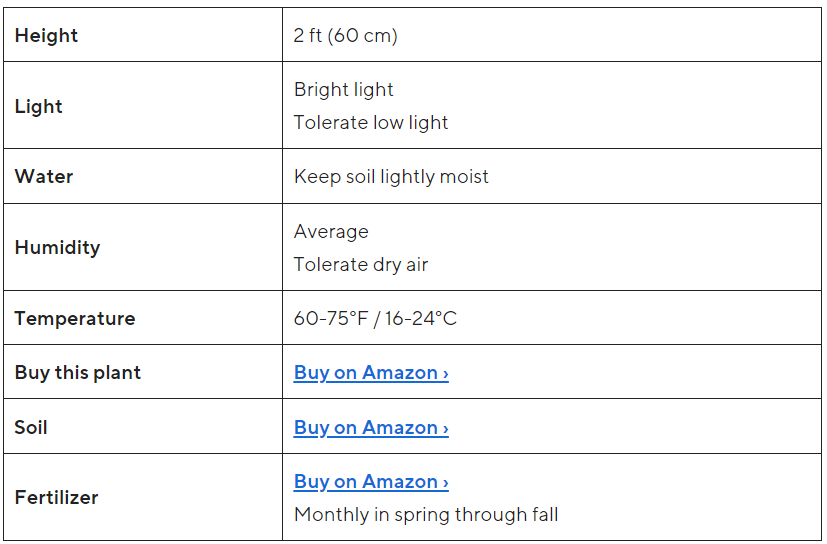Click the "Bright light" text
Screen dimensions: 827x544
pyautogui.click(x=344, y=90)
